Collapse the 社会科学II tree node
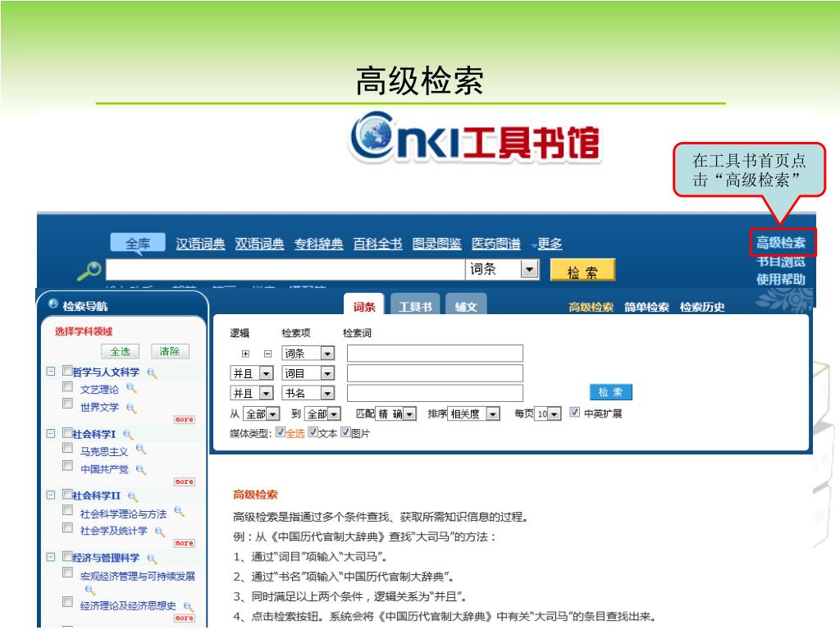 (51, 495)
